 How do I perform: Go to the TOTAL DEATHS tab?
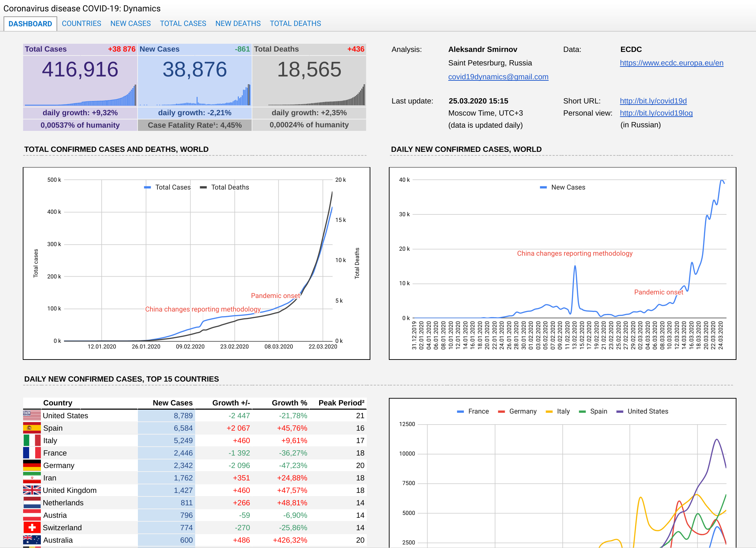click(x=295, y=23)
